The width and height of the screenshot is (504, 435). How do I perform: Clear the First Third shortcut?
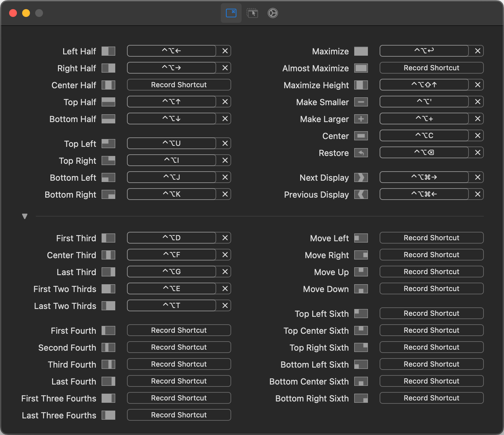tap(225, 238)
